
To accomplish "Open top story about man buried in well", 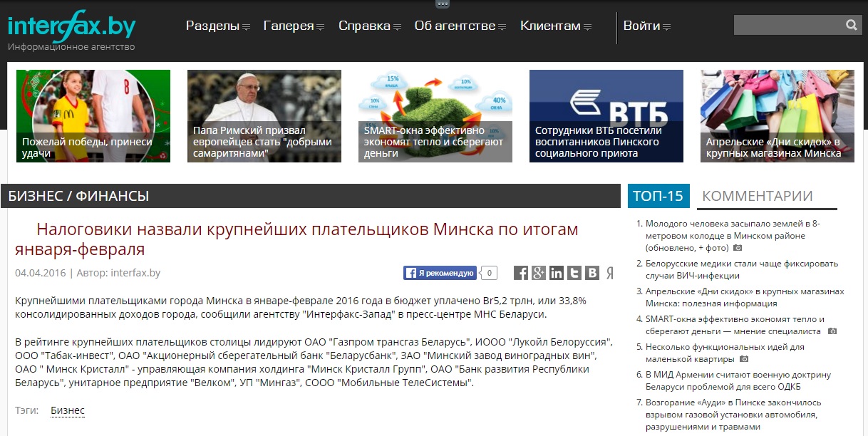I will point(733,236).
